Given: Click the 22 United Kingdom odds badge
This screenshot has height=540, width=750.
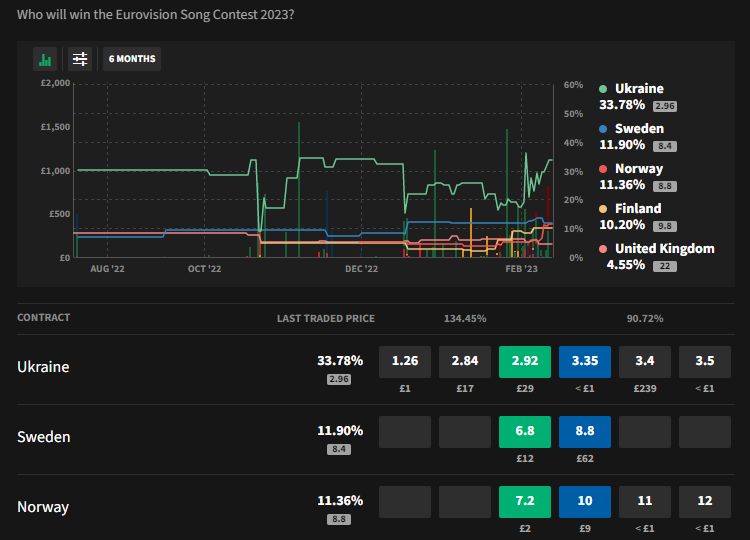Looking at the screenshot, I should [x=665, y=266].
